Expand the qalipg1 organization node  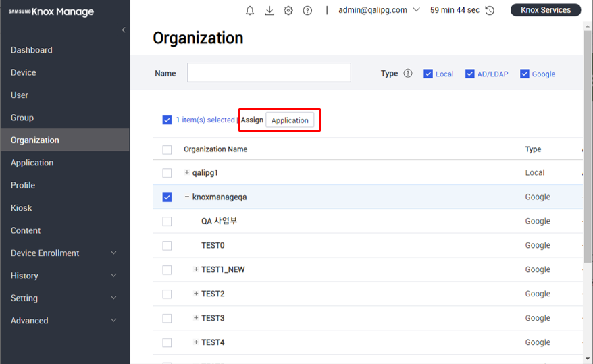(x=187, y=172)
